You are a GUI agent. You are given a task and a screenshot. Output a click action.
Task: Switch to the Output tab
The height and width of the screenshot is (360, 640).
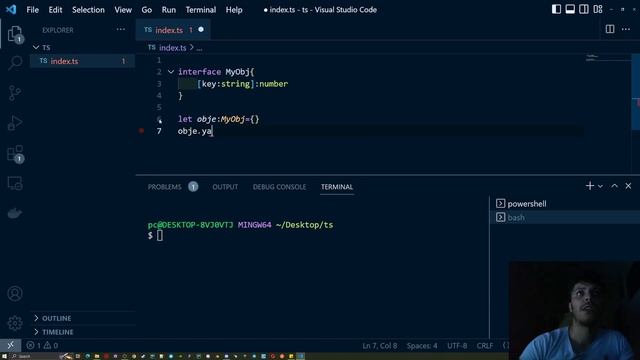(225, 187)
